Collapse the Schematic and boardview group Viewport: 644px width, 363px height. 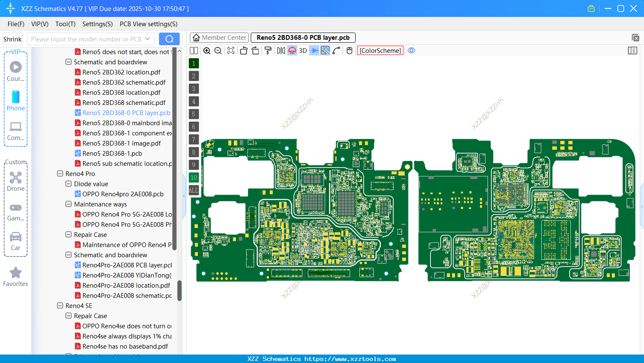(68, 62)
